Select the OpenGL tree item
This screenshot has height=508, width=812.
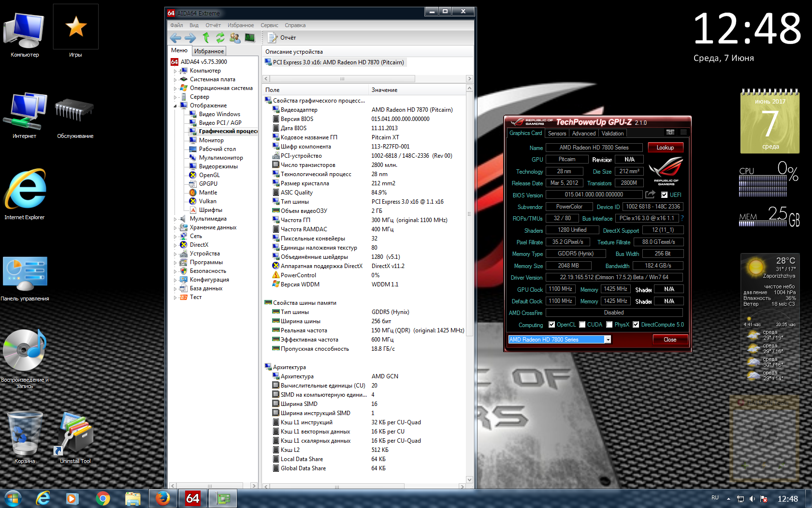click(209, 175)
